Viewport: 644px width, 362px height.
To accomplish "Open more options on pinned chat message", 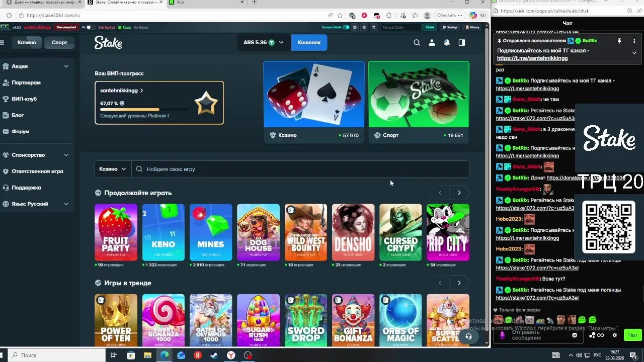I will (x=634, y=41).
